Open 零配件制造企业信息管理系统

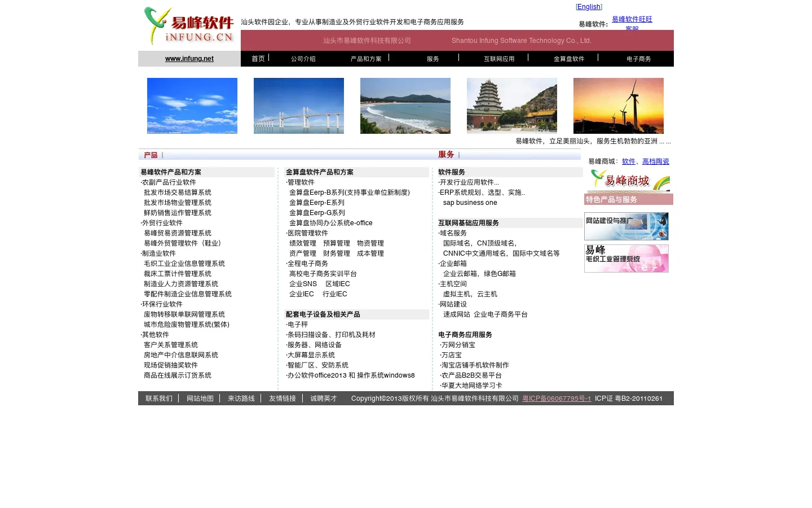(x=188, y=294)
